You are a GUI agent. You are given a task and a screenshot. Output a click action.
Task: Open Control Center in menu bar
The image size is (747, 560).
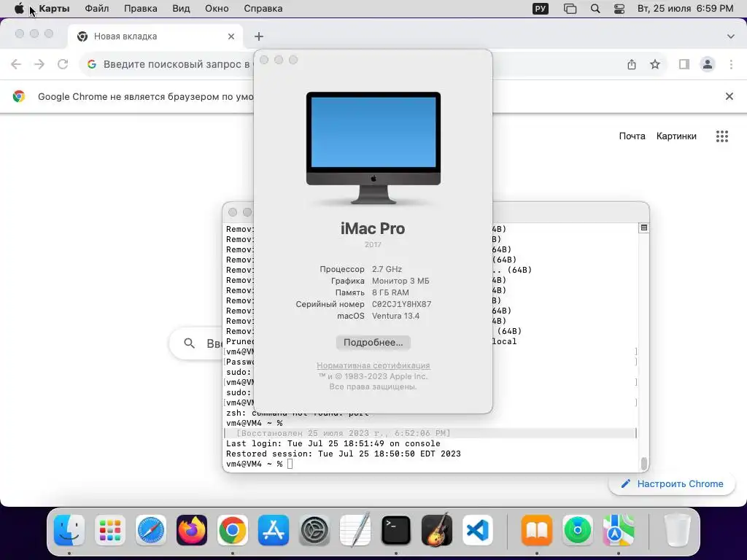pos(619,9)
